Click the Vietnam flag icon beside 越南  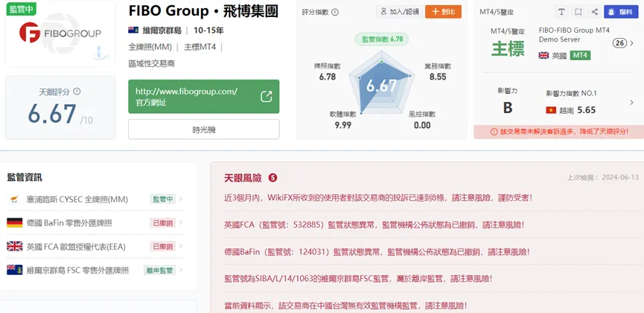click(x=551, y=110)
